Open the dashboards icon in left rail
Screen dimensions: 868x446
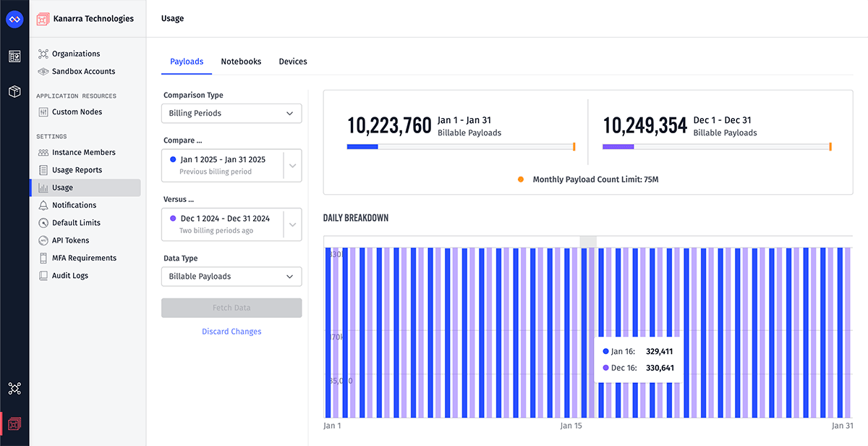pos(14,56)
